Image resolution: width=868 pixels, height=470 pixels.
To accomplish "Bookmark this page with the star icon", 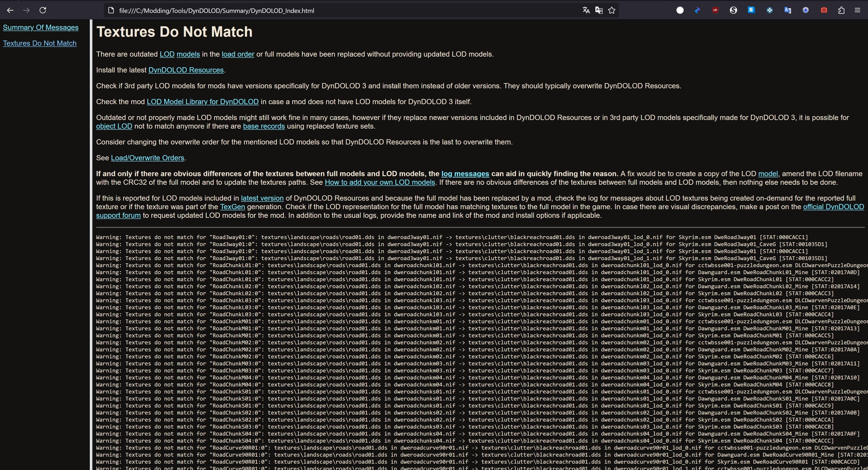I will 612,10.
